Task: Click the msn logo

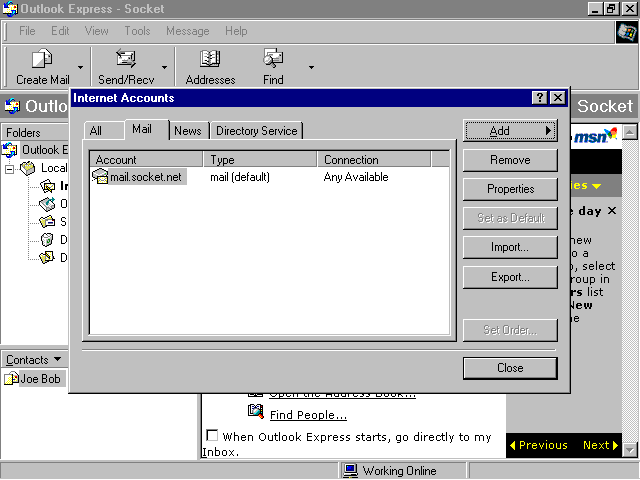Action: [595, 136]
